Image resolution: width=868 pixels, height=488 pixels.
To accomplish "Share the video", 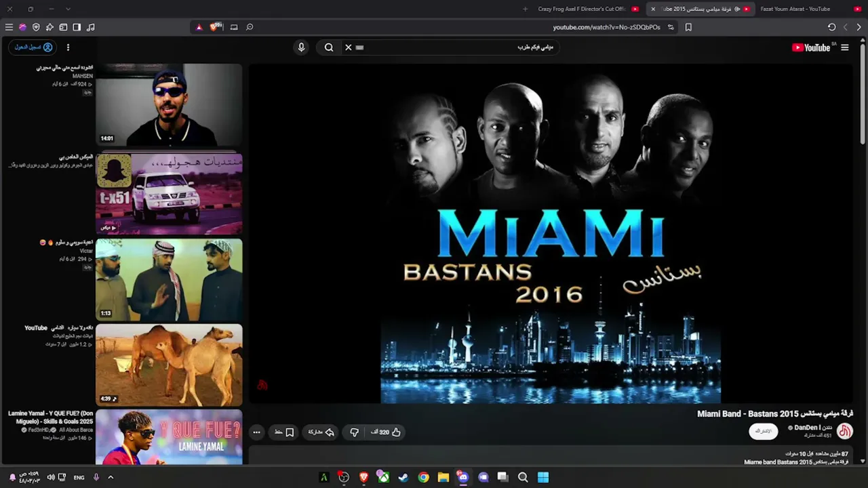I will coord(321,432).
